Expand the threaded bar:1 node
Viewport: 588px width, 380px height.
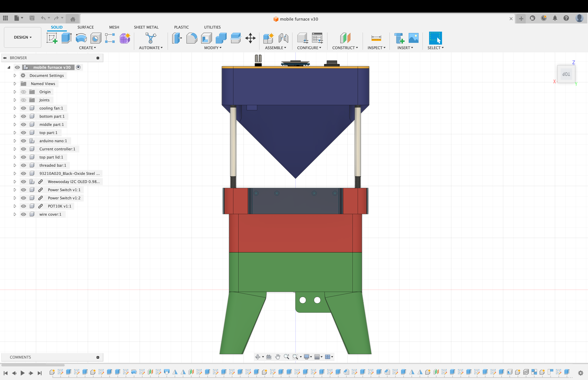[x=15, y=165]
